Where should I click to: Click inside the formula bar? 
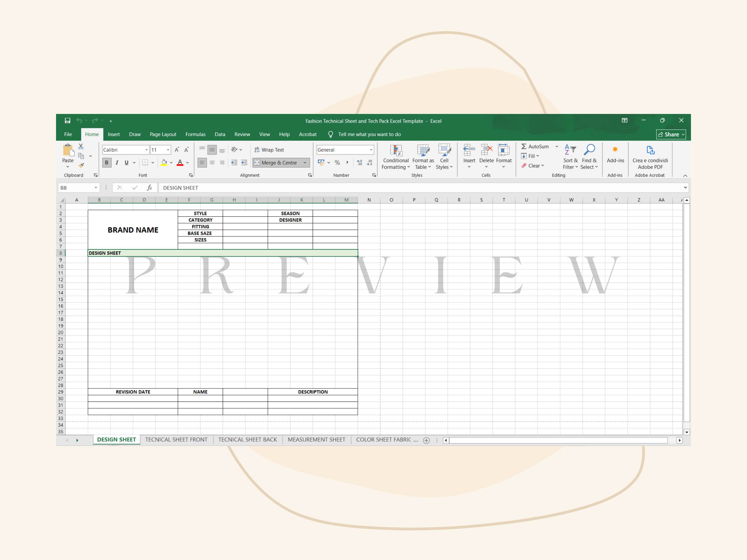click(304, 187)
